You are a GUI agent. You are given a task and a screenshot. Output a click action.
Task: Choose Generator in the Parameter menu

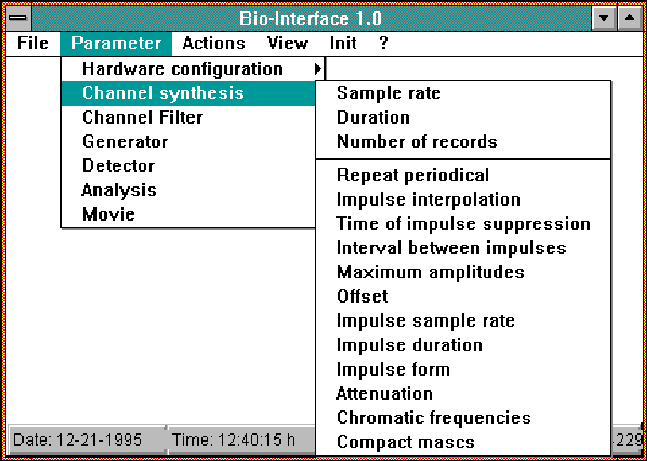tap(125, 142)
